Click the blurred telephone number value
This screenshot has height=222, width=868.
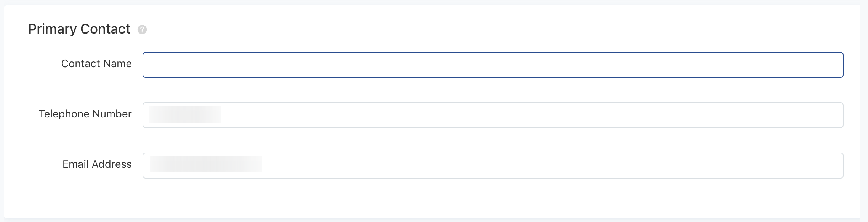pos(185,114)
